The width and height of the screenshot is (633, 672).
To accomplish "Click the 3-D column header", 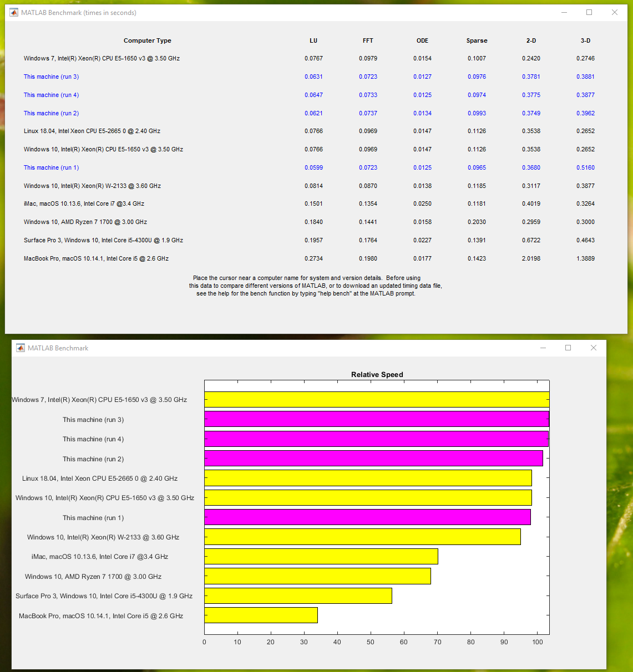I will click(x=585, y=40).
